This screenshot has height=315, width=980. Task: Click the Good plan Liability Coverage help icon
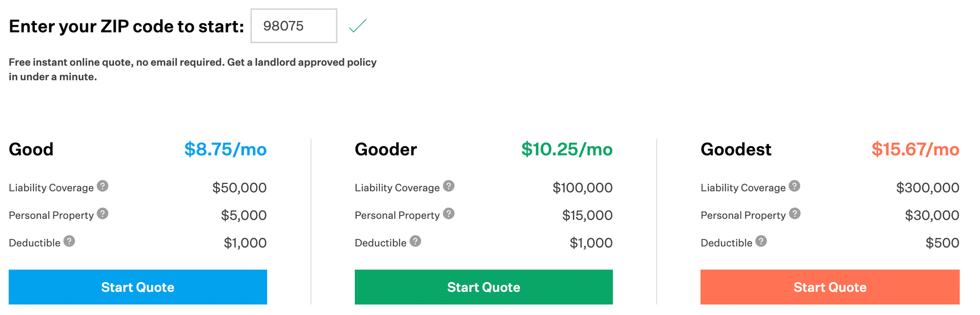(103, 186)
